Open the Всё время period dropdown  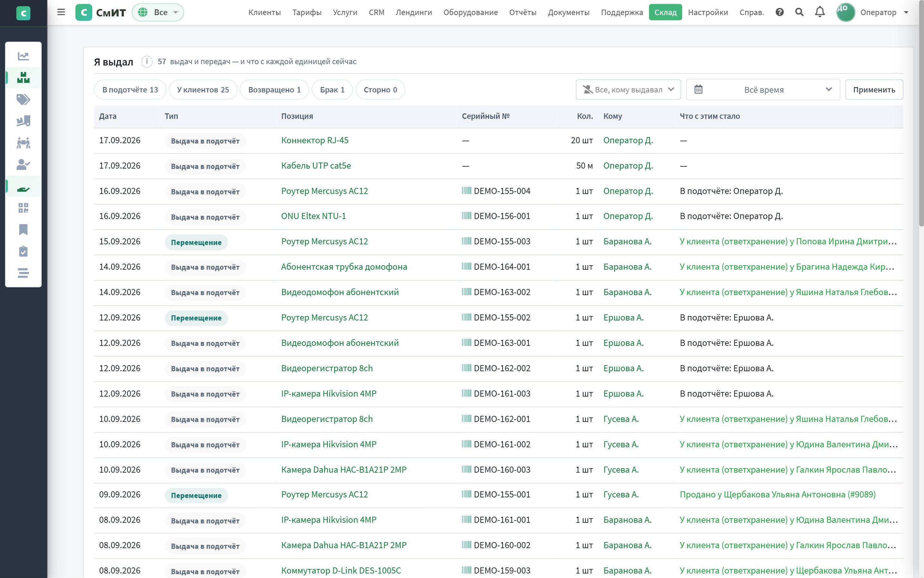[763, 90]
